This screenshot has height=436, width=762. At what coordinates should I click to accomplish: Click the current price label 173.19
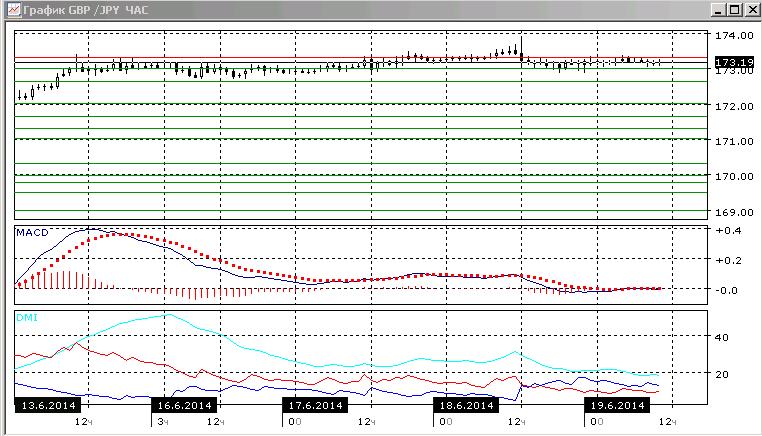[x=734, y=62]
